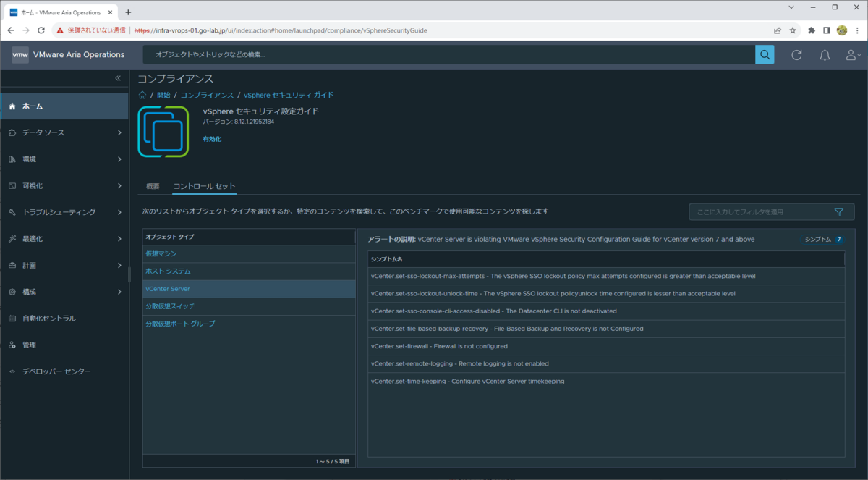Open the user profile account menu icon

coord(852,54)
